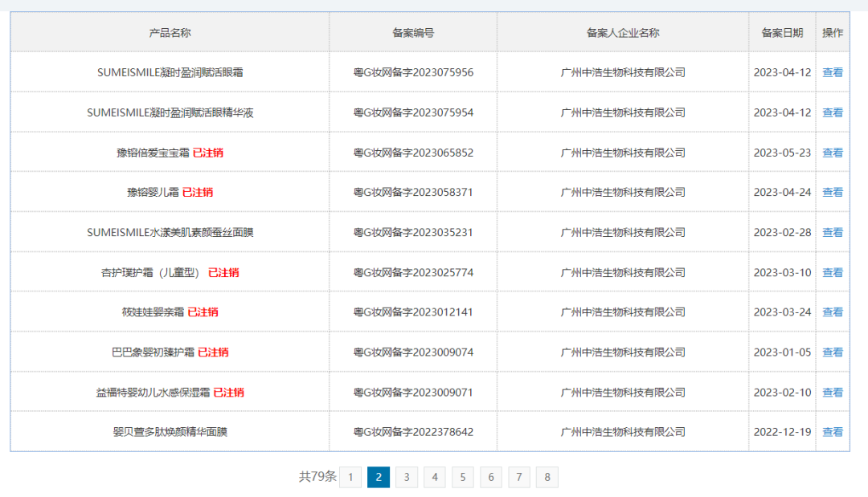The height and width of the screenshot is (497, 868).
Task: Select current page 2 button
Action: click(379, 477)
